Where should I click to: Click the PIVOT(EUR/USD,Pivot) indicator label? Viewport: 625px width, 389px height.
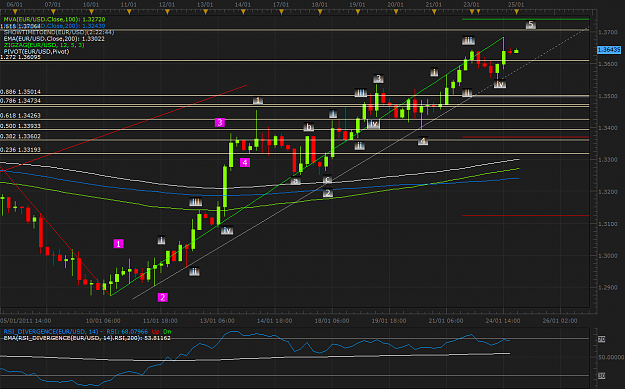36,51
